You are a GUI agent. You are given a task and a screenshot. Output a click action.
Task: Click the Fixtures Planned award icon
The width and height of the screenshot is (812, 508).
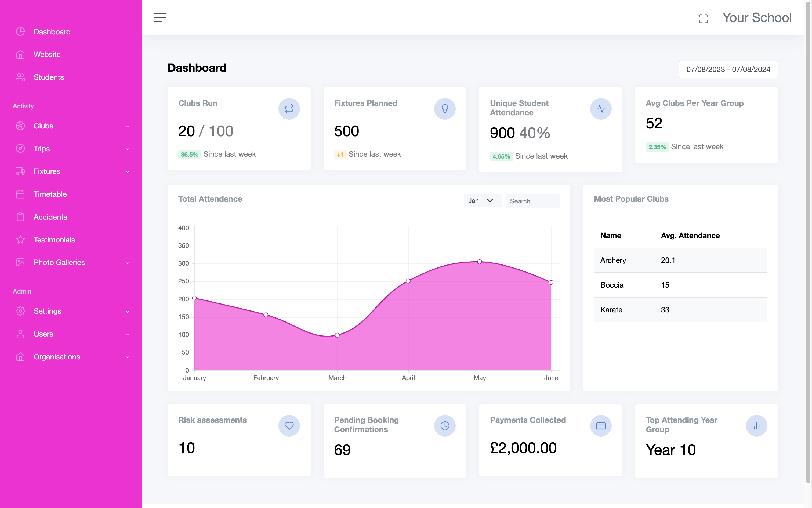(x=445, y=109)
